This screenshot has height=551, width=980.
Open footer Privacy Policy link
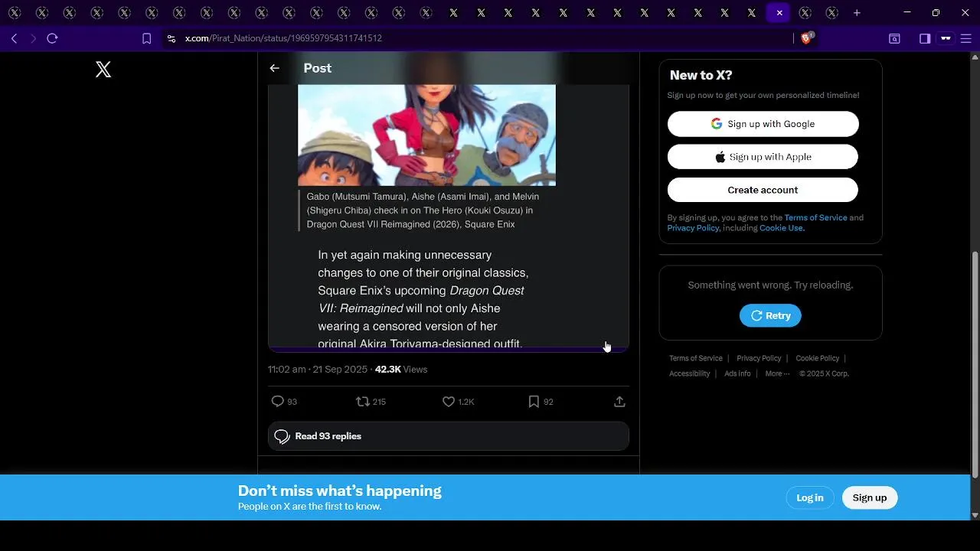(x=759, y=358)
